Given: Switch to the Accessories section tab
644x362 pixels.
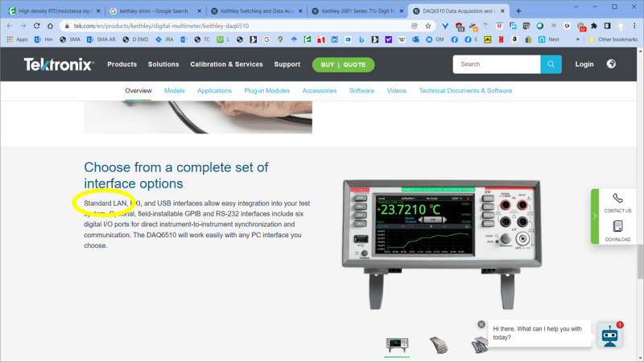Looking at the screenshot, I should pos(320,91).
